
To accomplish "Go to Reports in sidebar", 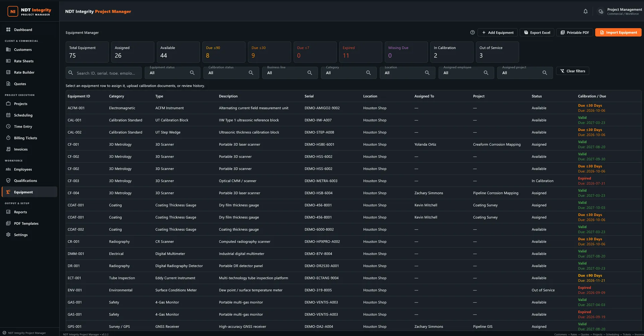I will 30,212.
